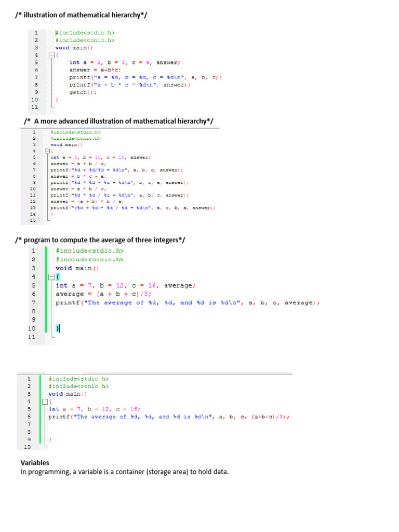Click the highlighted opening brace in average program
The height and width of the screenshot is (532, 399).
click(58, 277)
